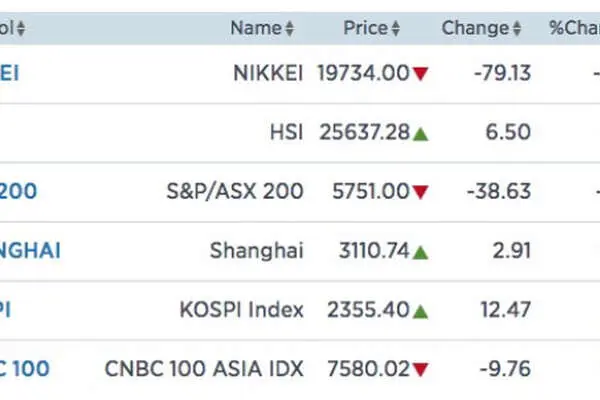Click green up arrow beside KOSPI Index price
Image resolution: width=600 pixels, height=400 pixels.
tap(420, 312)
